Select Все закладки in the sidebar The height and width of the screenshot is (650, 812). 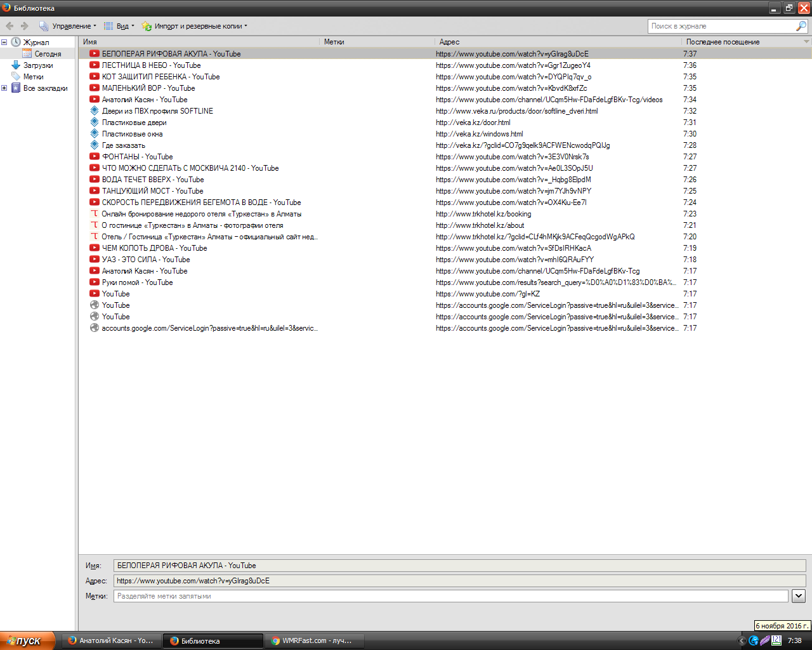click(x=45, y=88)
